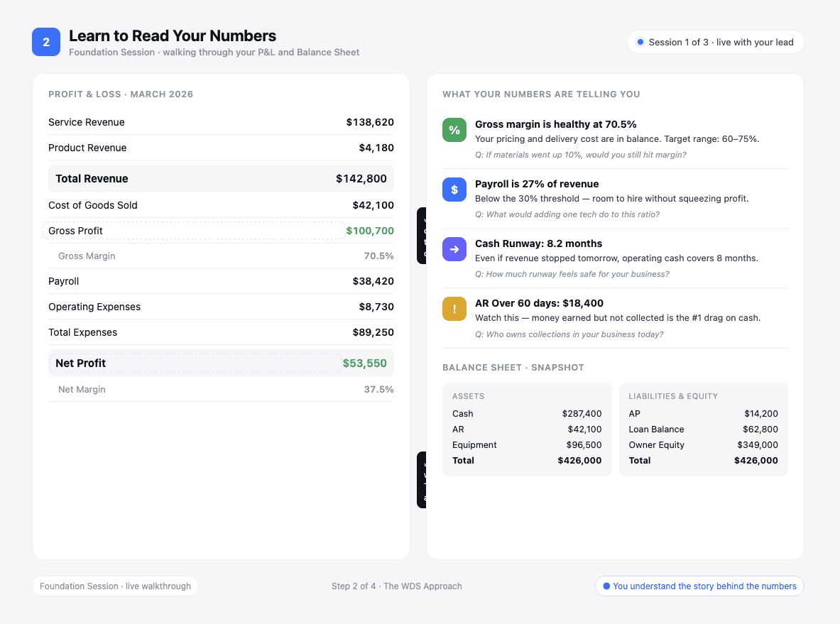Click the ASSETS card label
840x624 pixels.
pos(468,396)
